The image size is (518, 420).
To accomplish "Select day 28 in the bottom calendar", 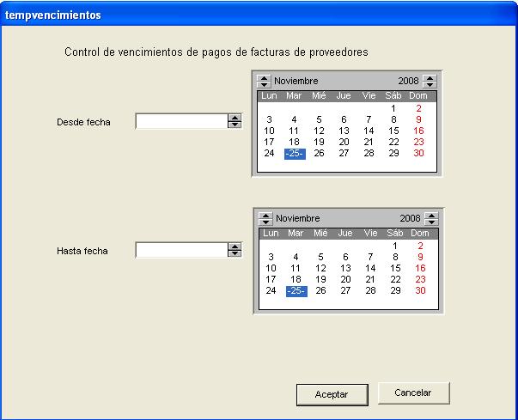I will click(x=370, y=290).
